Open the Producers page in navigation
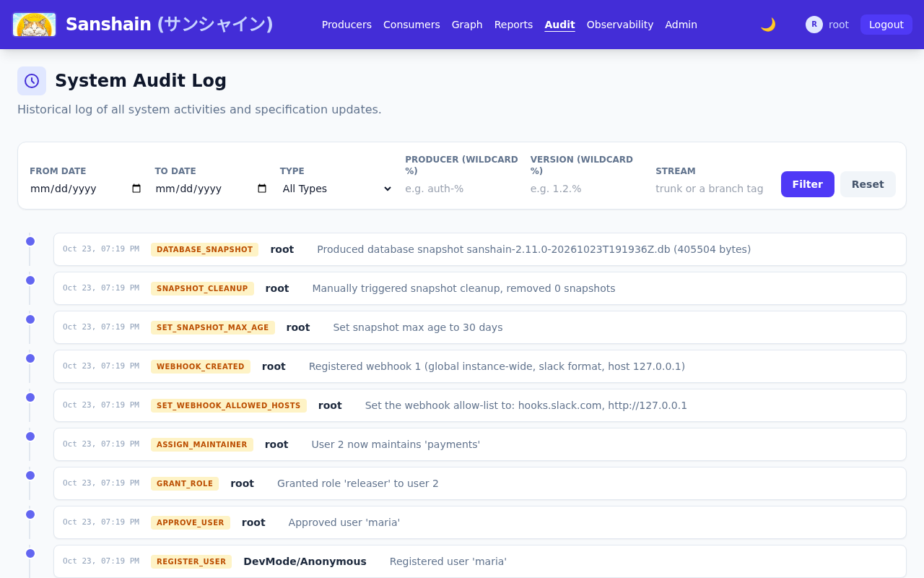The width and height of the screenshot is (924, 578). [346, 25]
